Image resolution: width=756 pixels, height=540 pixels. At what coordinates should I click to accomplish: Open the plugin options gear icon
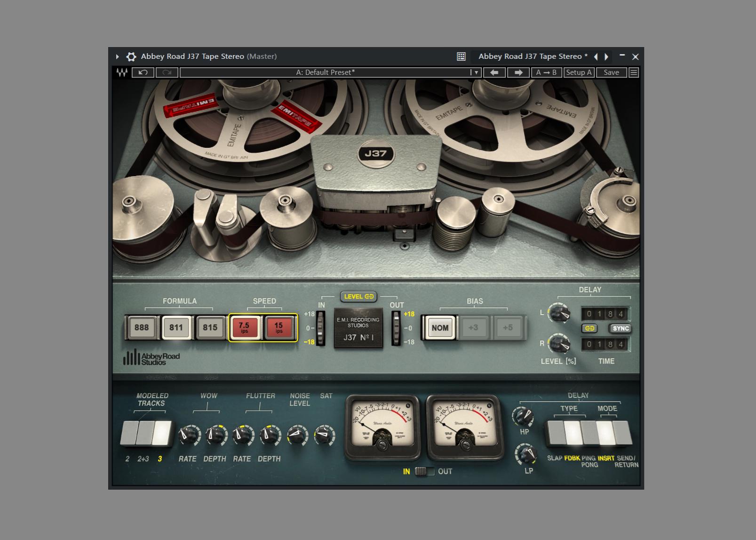click(x=131, y=56)
